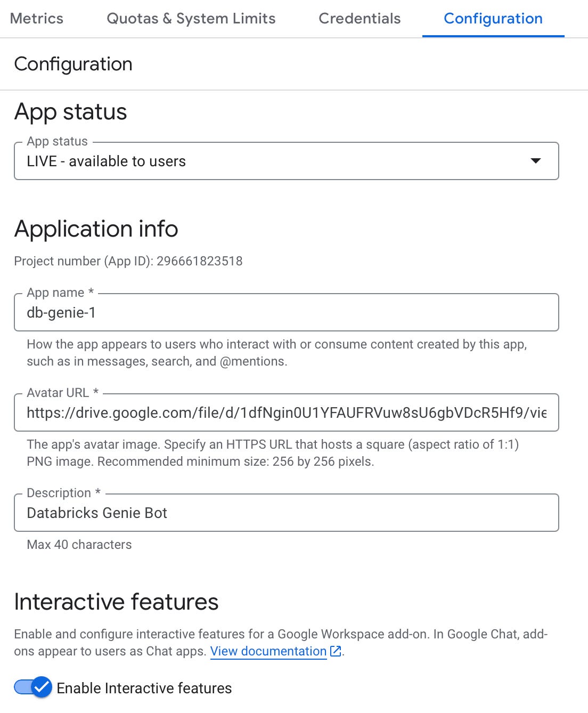Viewport: 588px width, 713px height.
Task: Click the Project number (App ID) text
Action: coord(128,261)
